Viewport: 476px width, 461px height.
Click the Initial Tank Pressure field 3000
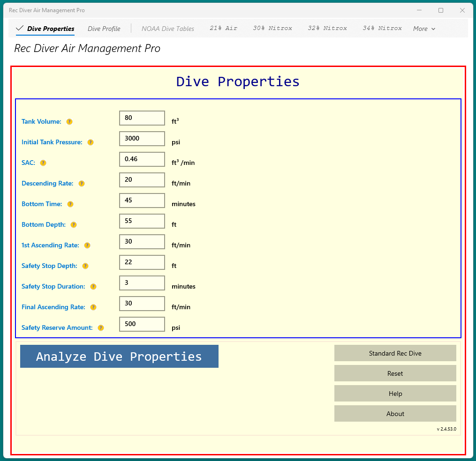[142, 139]
